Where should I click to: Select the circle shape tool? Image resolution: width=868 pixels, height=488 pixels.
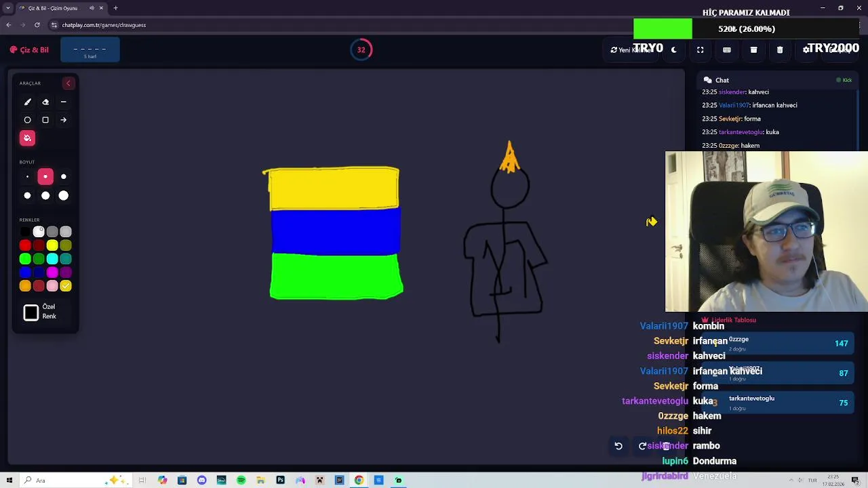[x=28, y=120]
